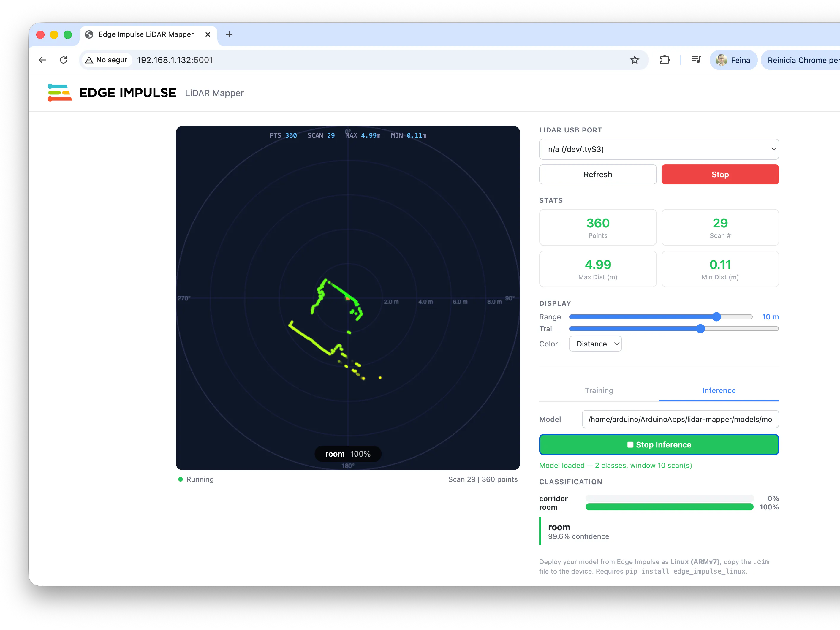Click the 'room 100%' overlay badge on map

tap(348, 454)
